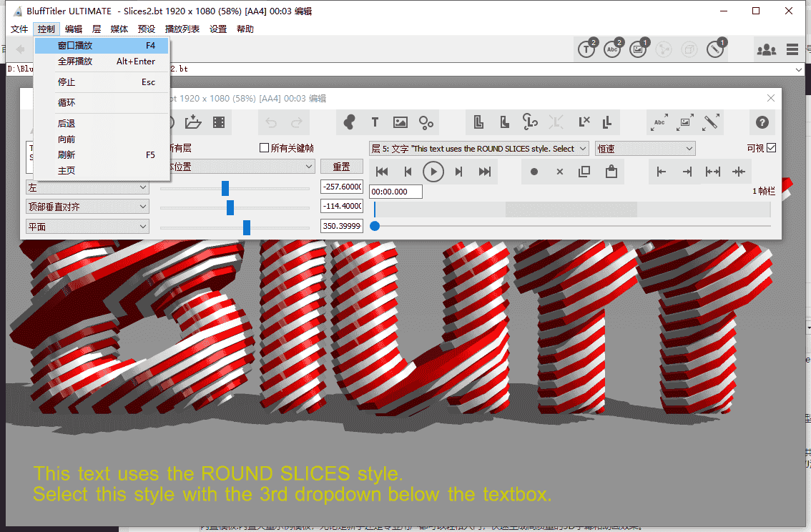Add a new text layer with the T icon

(375, 122)
